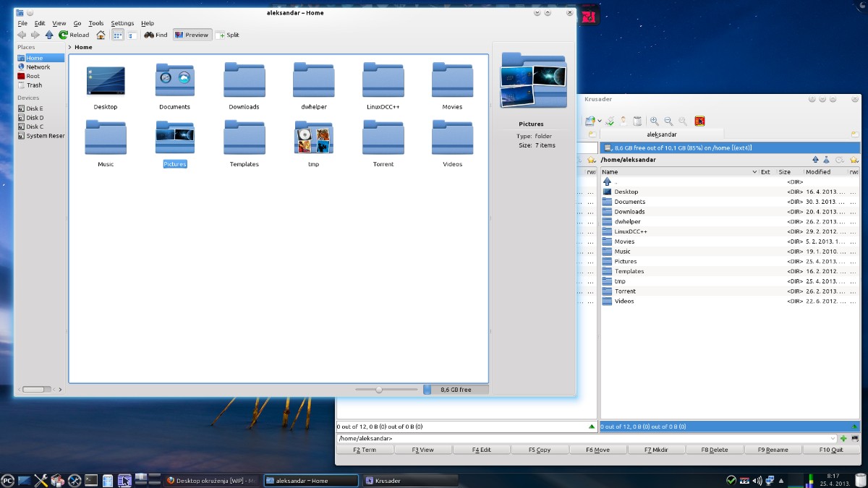The image size is (868, 488).
Task: Switch to icon view mode
Action: pyautogui.click(x=117, y=35)
